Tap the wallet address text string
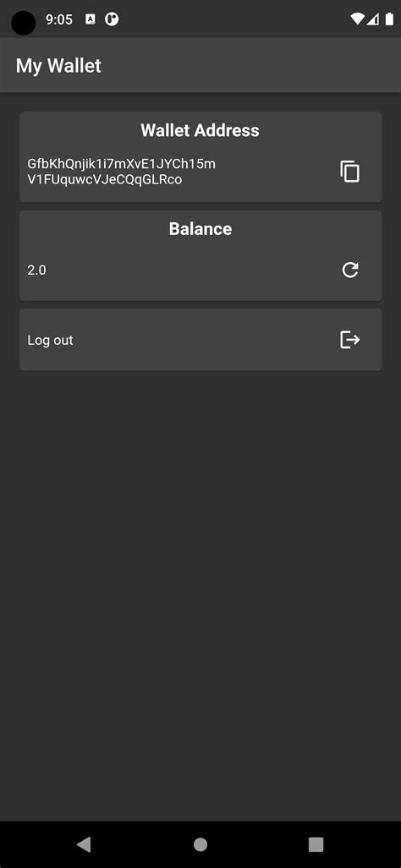 121,172
